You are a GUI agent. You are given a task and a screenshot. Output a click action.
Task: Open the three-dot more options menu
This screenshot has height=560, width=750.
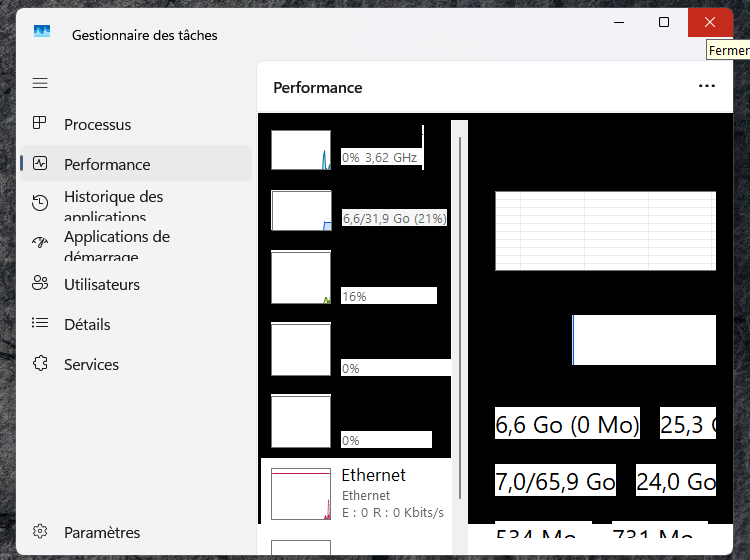pos(706,86)
